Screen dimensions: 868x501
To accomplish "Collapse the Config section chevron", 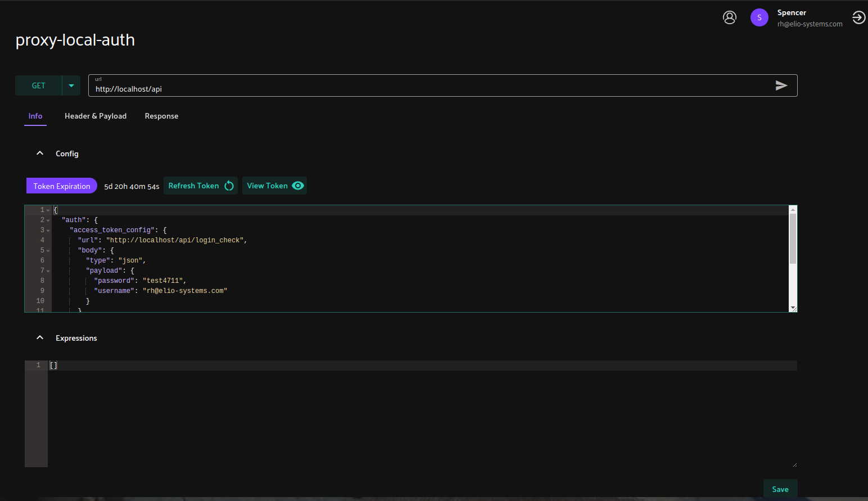I will pyautogui.click(x=40, y=153).
